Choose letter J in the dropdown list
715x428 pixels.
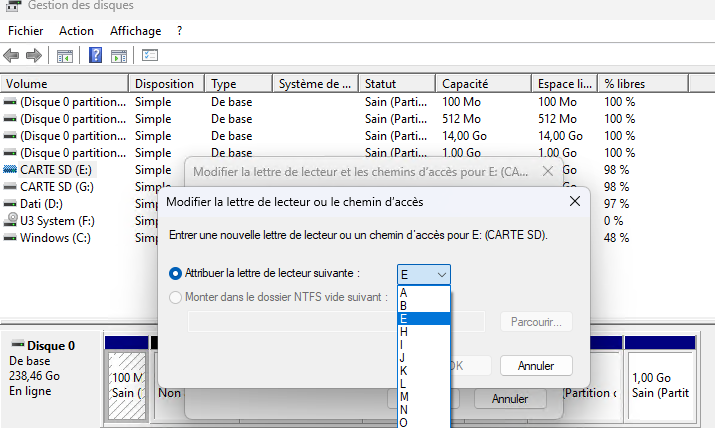coord(424,358)
